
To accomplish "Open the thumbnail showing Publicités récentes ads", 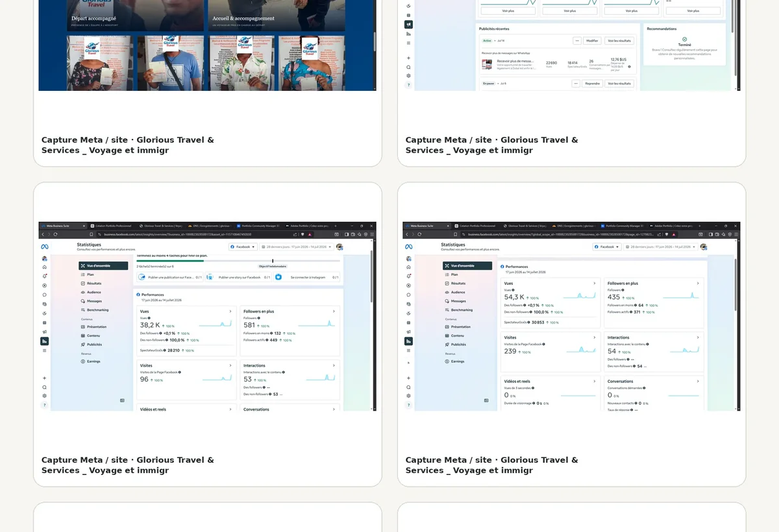I will pos(571,45).
